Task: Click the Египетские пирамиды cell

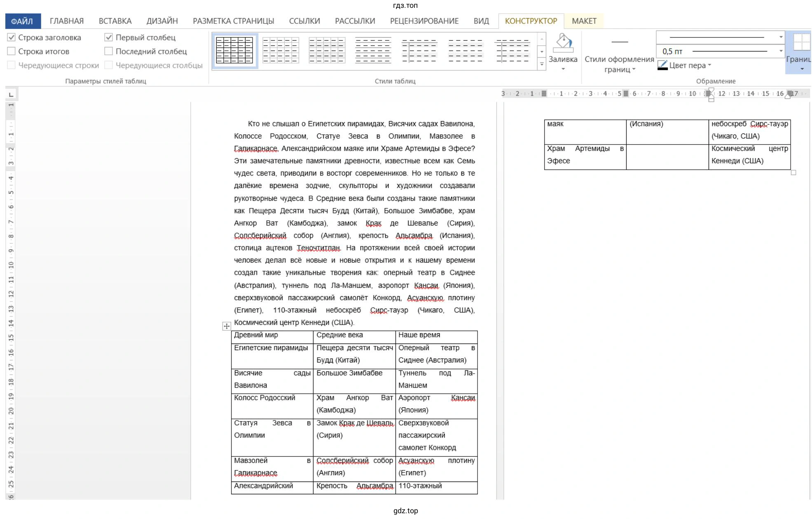Action: [x=272, y=356]
